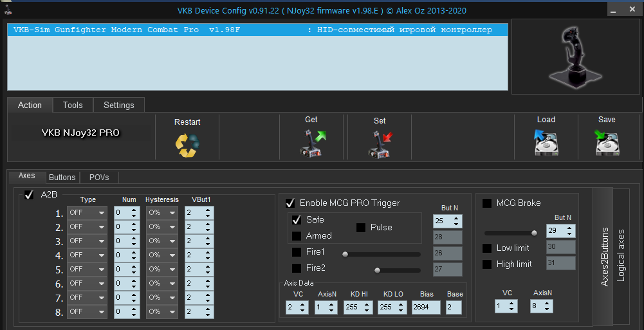
Task: Click the app icon in the title bar
Action: (x=7, y=10)
